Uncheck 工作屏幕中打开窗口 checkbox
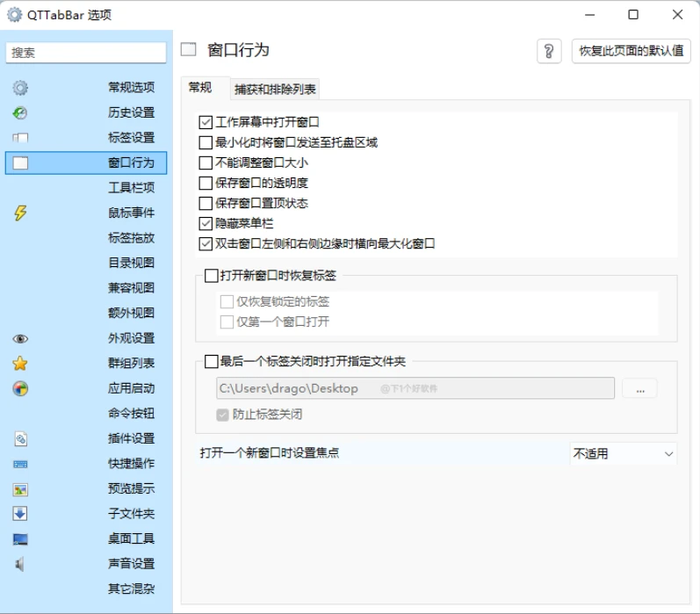Image resolution: width=700 pixels, height=614 pixels. point(206,122)
